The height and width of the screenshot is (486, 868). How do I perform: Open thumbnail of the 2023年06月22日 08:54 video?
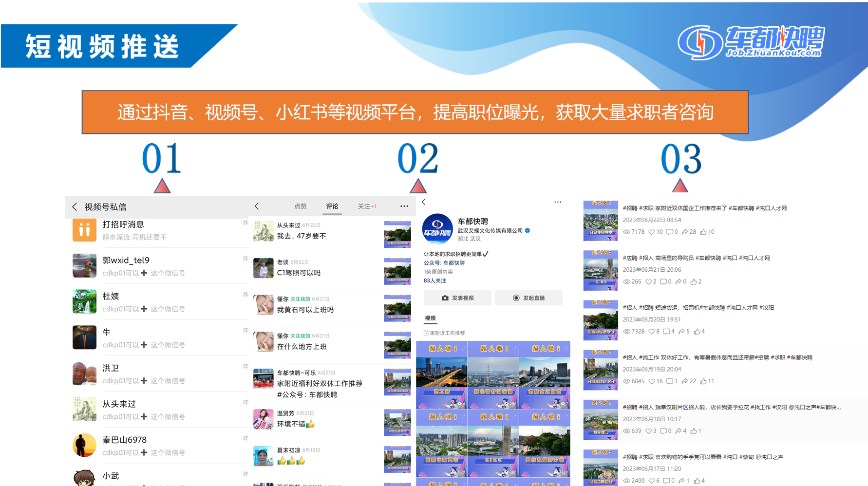[x=601, y=221]
